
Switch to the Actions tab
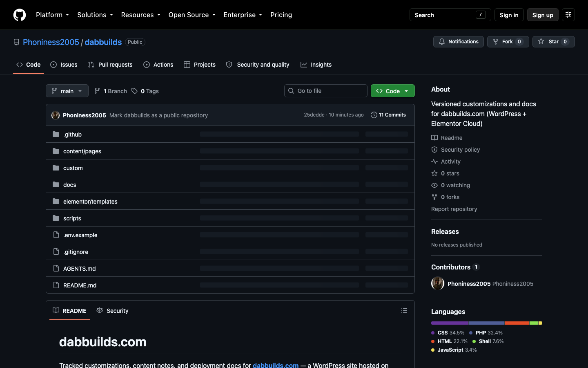158,65
